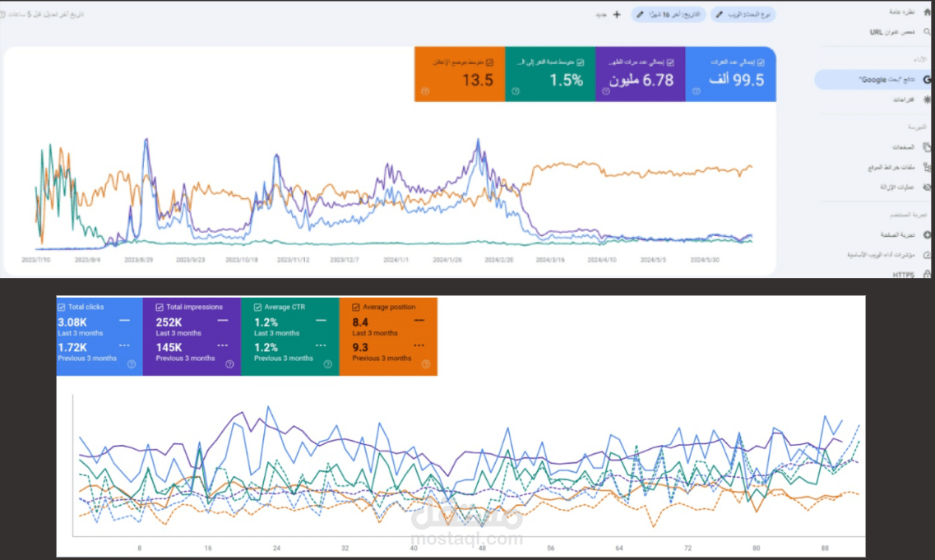The width and height of the screenshot is (935, 560).
Task: Click the 252K impressions value
Action: pyautogui.click(x=169, y=322)
